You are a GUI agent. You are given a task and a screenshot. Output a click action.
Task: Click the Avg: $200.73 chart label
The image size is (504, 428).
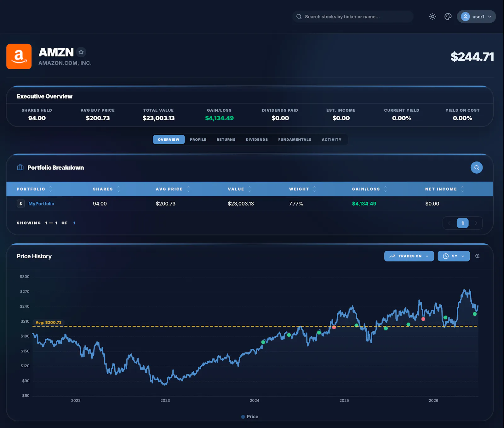pyautogui.click(x=49, y=322)
